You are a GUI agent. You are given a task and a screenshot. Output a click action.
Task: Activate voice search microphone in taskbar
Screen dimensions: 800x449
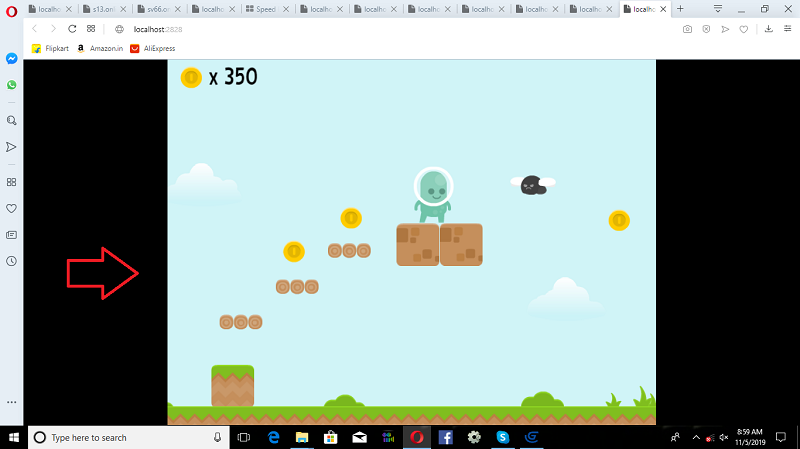tap(217, 437)
